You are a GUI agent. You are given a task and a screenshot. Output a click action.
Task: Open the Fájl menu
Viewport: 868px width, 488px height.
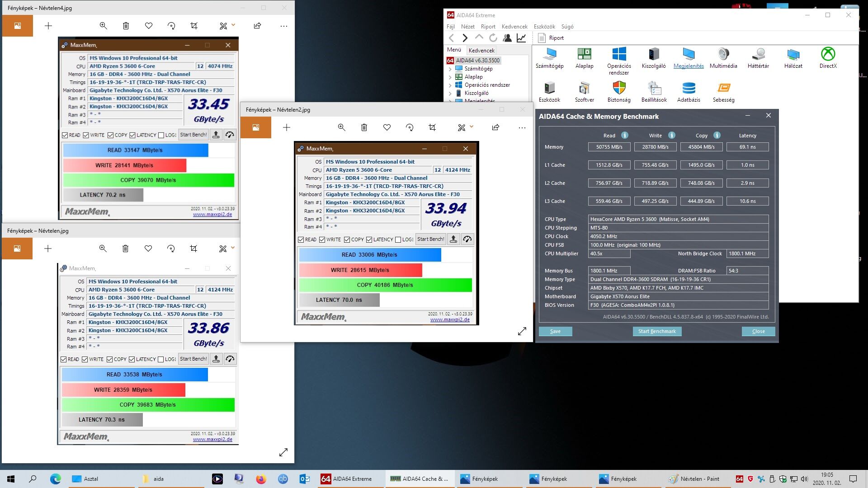451,27
